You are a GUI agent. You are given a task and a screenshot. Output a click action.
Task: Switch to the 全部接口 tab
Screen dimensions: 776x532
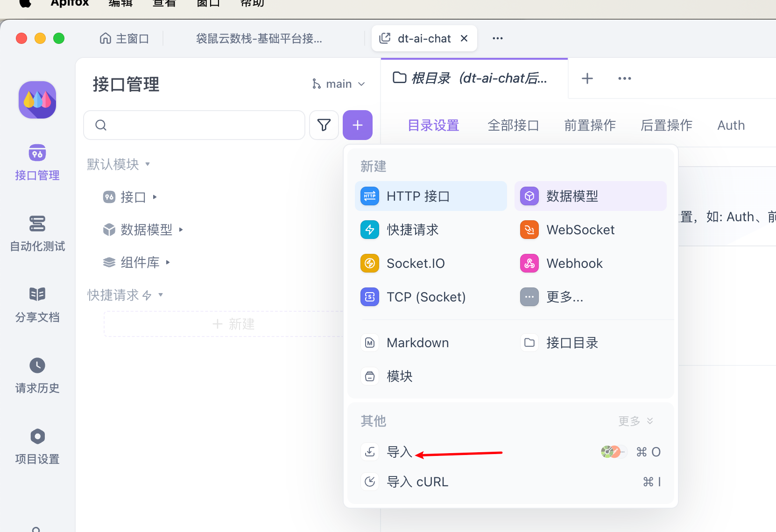[513, 125]
